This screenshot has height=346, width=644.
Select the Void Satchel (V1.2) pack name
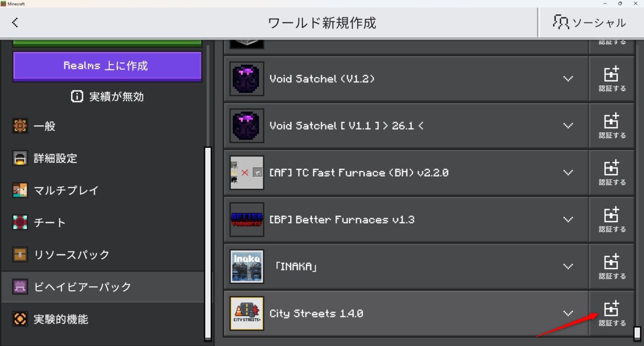click(322, 79)
